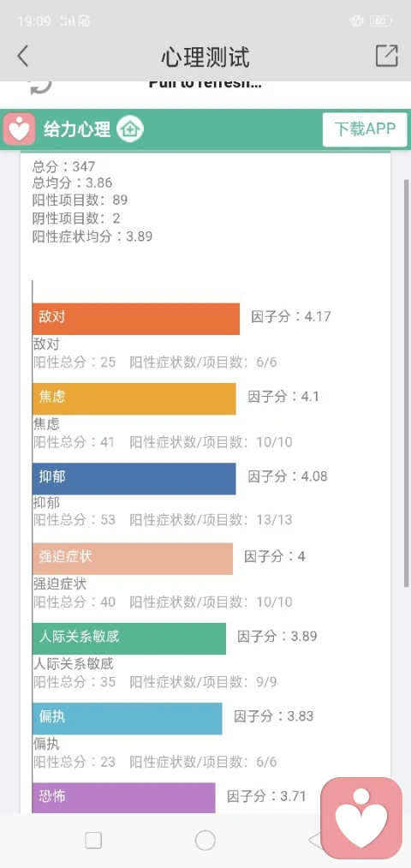Select the peach 强迫症状 bar
Screen dimensions: 411x868
pyautogui.click(x=133, y=559)
